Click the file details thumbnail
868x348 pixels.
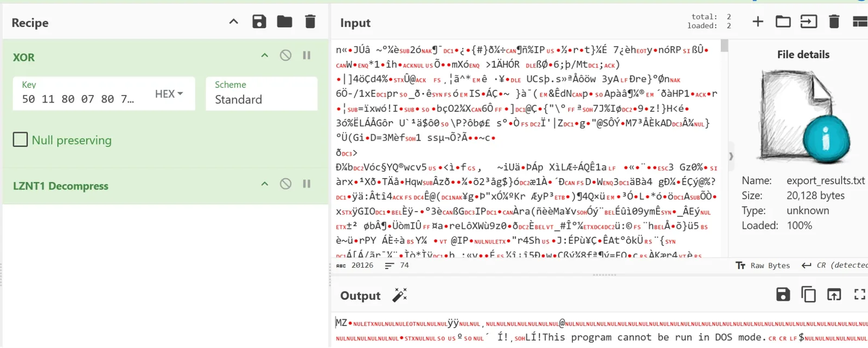coord(805,117)
